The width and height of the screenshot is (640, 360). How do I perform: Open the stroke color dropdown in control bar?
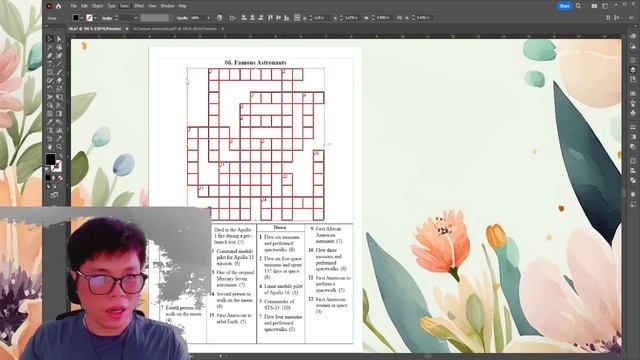point(96,18)
